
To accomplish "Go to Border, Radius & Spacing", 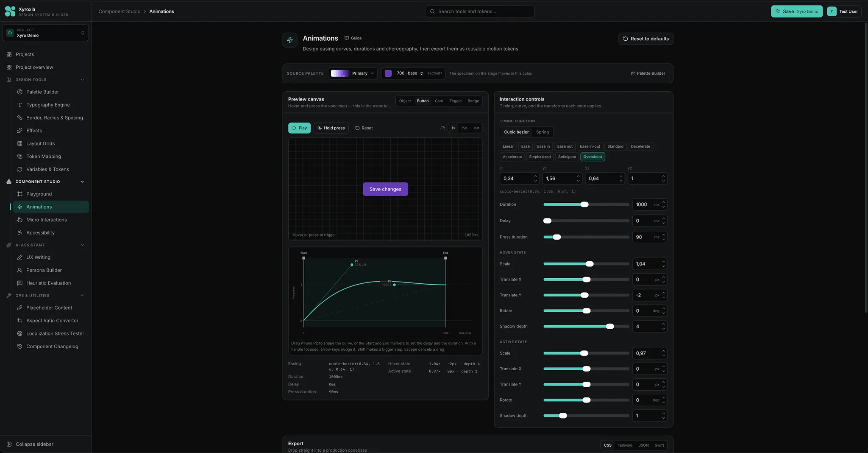I will pyautogui.click(x=50, y=118).
